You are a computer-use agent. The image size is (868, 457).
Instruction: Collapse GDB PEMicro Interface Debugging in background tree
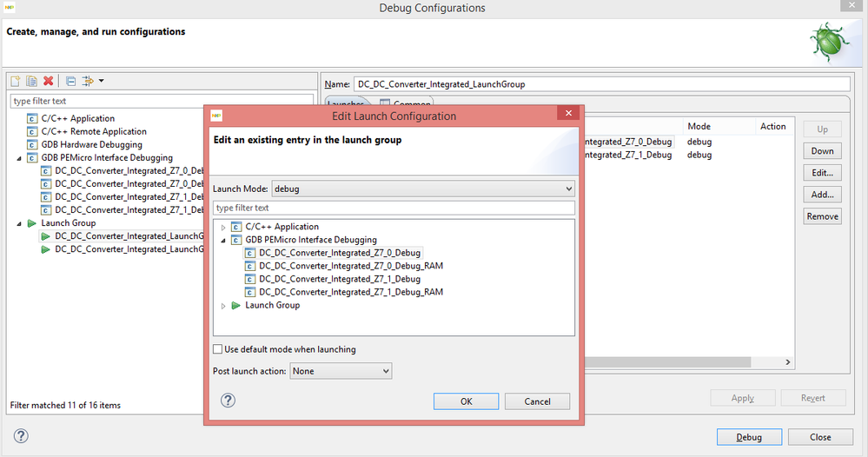point(19,158)
